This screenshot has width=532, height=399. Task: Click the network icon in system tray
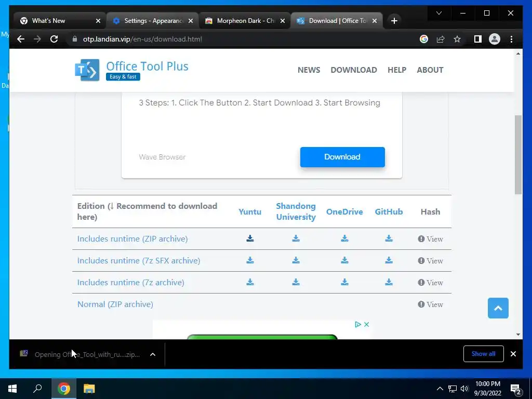click(x=453, y=389)
